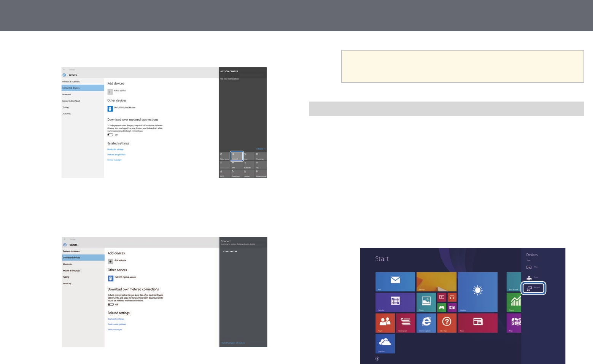Open the Weather tile with sun icon
The image size is (593, 364).
click(477, 292)
